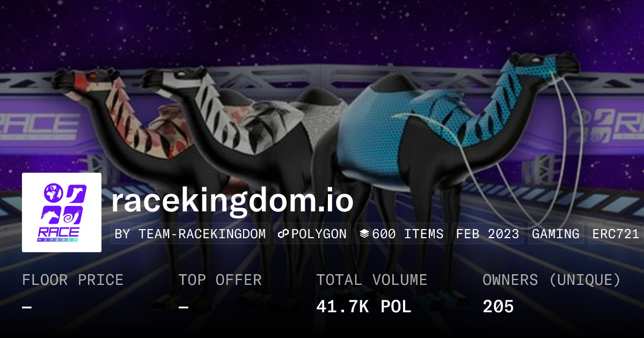The image size is (644, 338).
Task: Click the floor price dash value
Action: [27, 307]
